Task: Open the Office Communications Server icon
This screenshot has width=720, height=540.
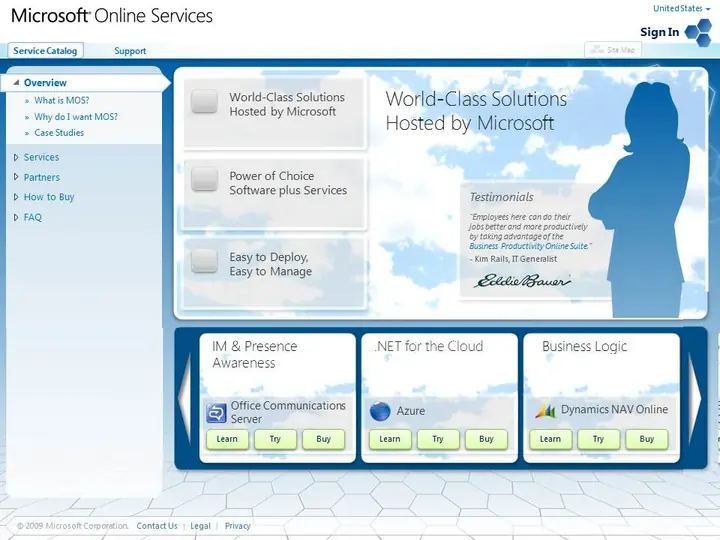Action: coord(216,412)
